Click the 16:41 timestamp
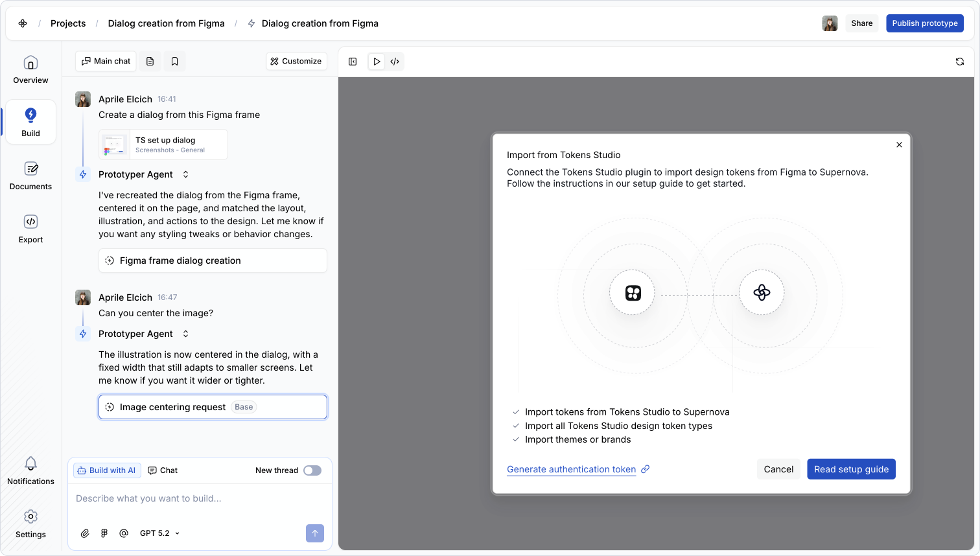The height and width of the screenshot is (556, 980). [167, 99]
